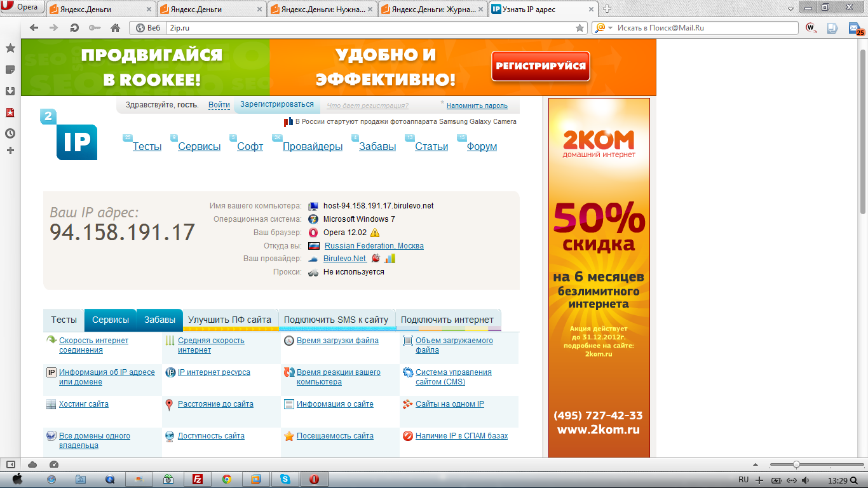Click the Войти login link
This screenshot has height=488, width=868.
click(x=219, y=105)
